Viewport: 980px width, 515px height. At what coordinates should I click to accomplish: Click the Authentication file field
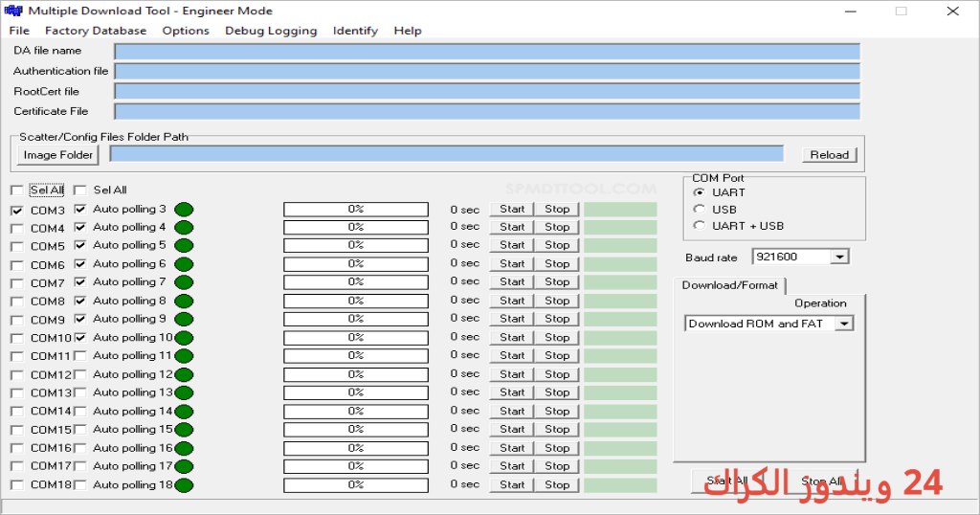tap(487, 71)
